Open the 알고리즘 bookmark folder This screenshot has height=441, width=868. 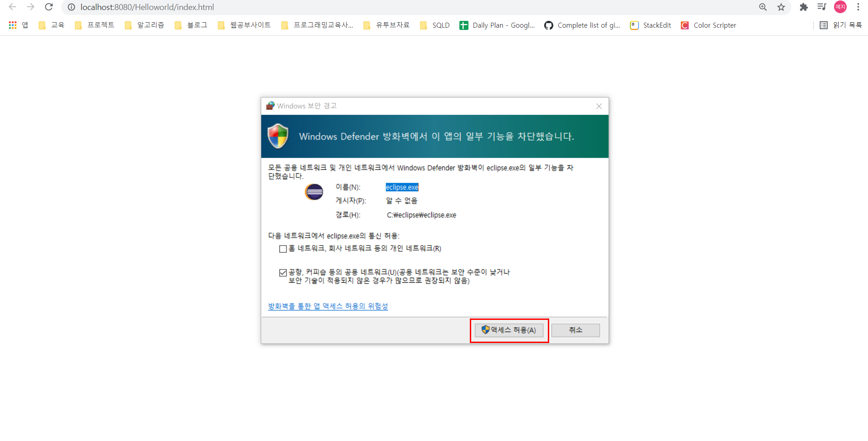(x=144, y=25)
